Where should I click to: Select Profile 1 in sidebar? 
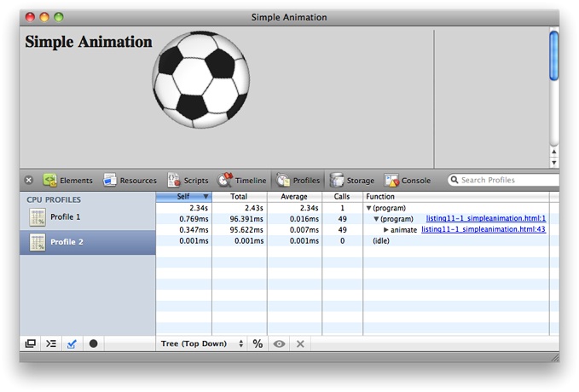click(x=66, y=217)
